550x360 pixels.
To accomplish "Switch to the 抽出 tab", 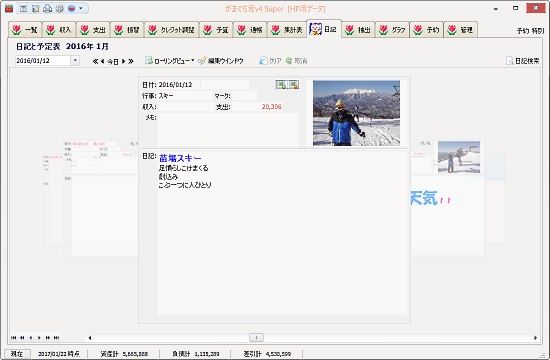I will [358, 30].
